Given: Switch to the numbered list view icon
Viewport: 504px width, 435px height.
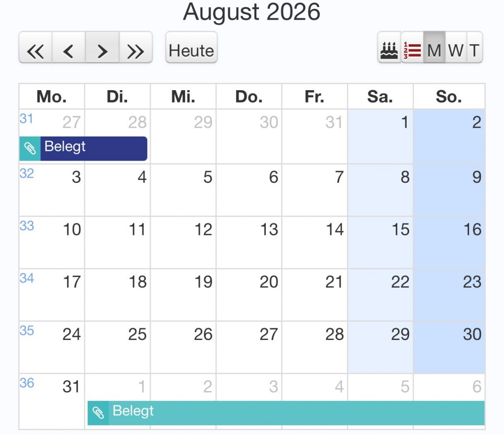Looking at the screenshot, I should [x=412, y=50].
